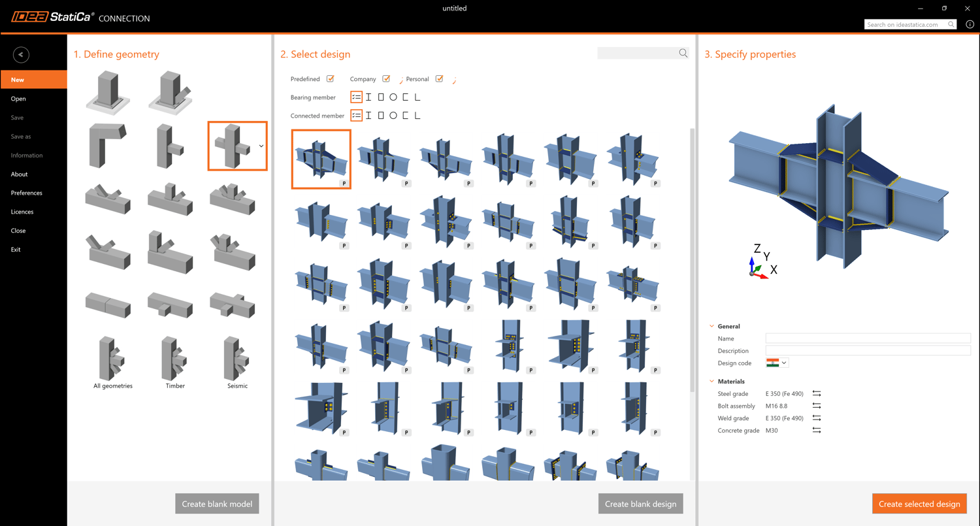Image resolution: width=980 pixels, height=526 pixels.
Task: Uncheck the Personal checkbox
Action: point(439,79)
